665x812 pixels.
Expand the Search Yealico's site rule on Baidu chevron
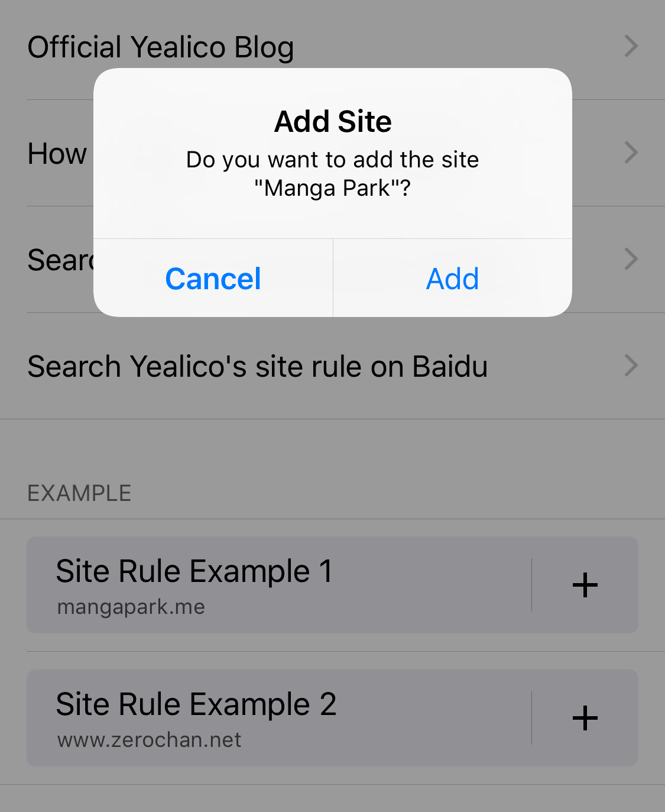631,365
